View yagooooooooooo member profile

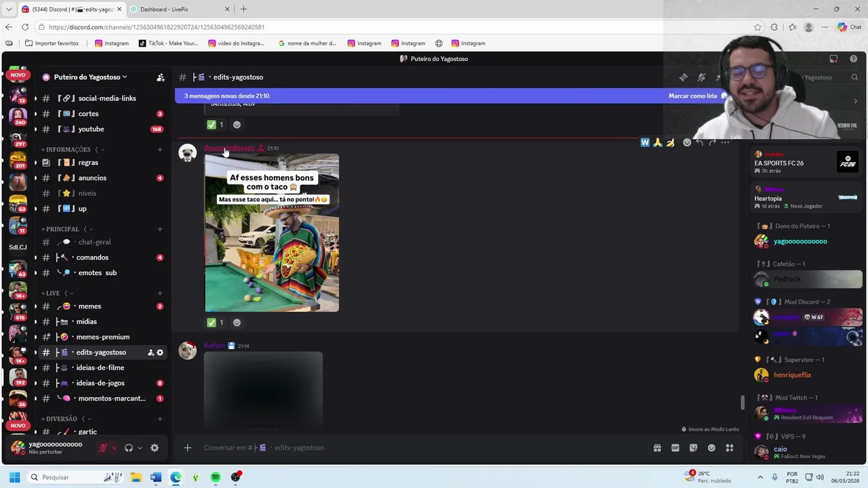pyautogui.click(x=807, y=241)
